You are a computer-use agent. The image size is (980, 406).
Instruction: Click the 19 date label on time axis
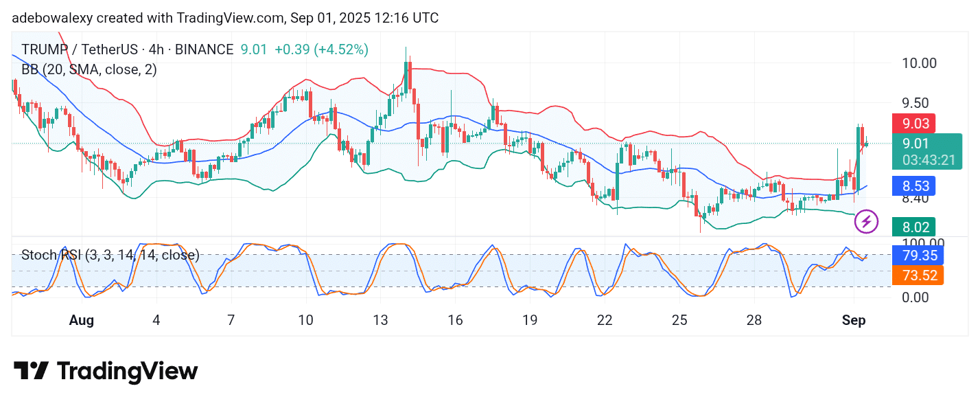click(x=529, y=320)
